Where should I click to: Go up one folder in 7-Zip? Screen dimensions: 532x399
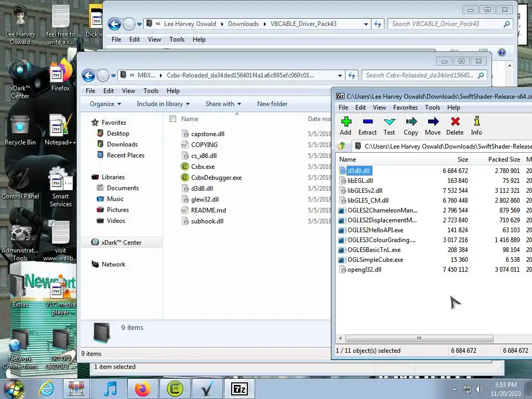pyautogui.click(x=342, y=146)
